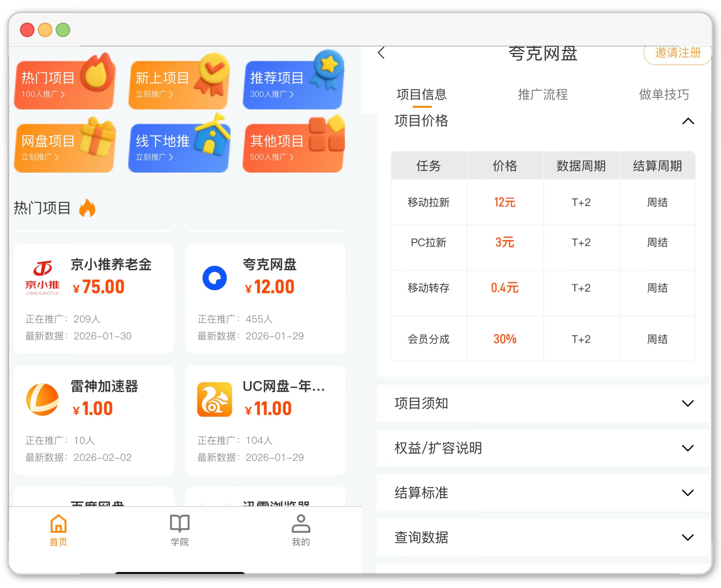Expand the 项目须知 section
The image size is (721, 588).
[687, 403]
